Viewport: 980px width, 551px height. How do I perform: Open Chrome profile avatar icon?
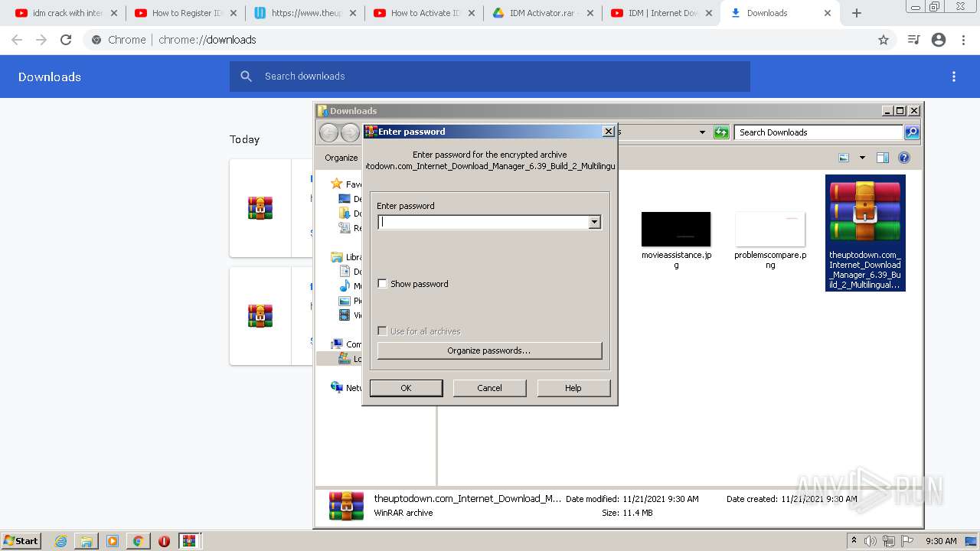click(939, 40)
